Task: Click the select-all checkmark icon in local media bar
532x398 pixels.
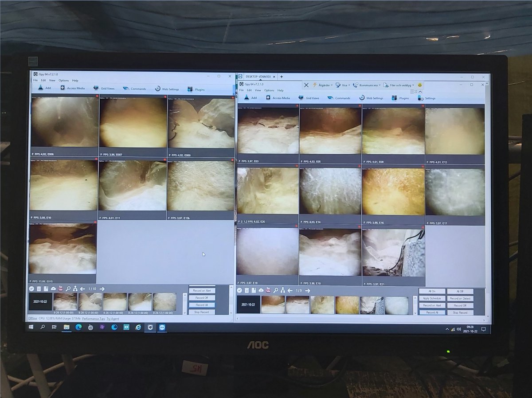Action: [31, 289]
